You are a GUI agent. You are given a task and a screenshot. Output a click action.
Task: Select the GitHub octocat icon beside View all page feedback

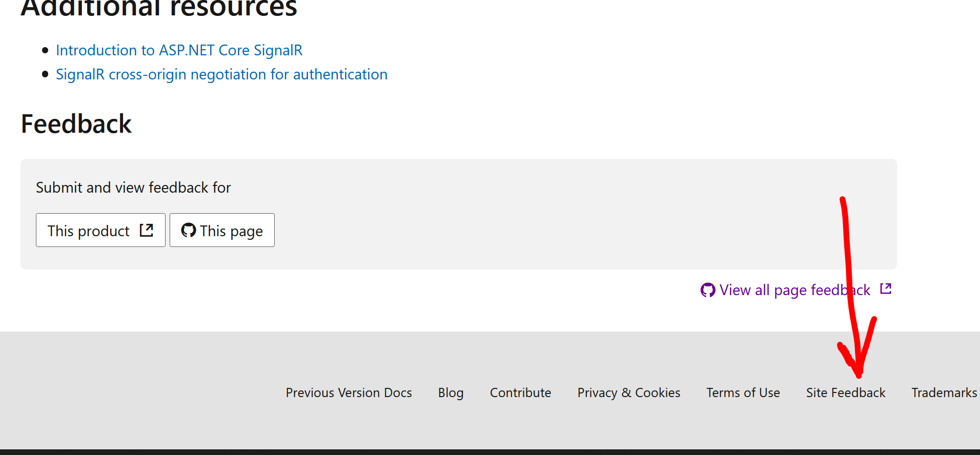708,290
